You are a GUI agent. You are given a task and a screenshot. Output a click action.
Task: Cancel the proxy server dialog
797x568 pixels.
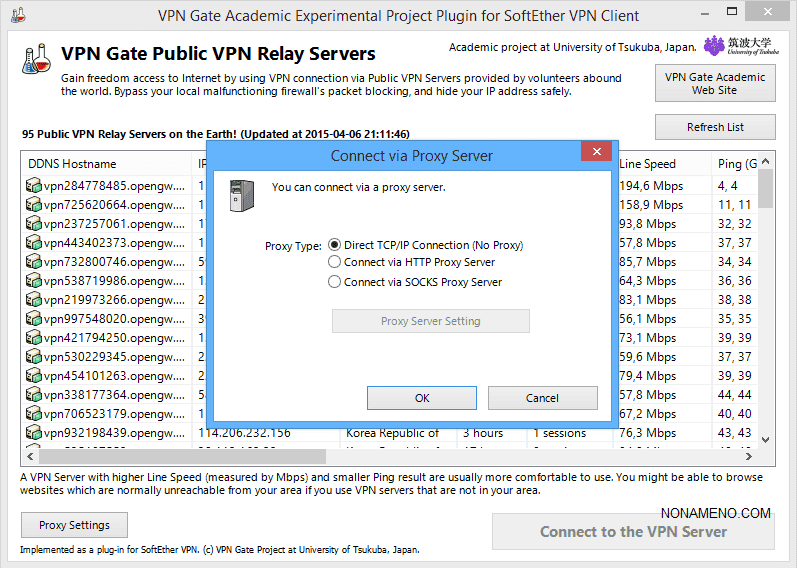click(542, 398)
